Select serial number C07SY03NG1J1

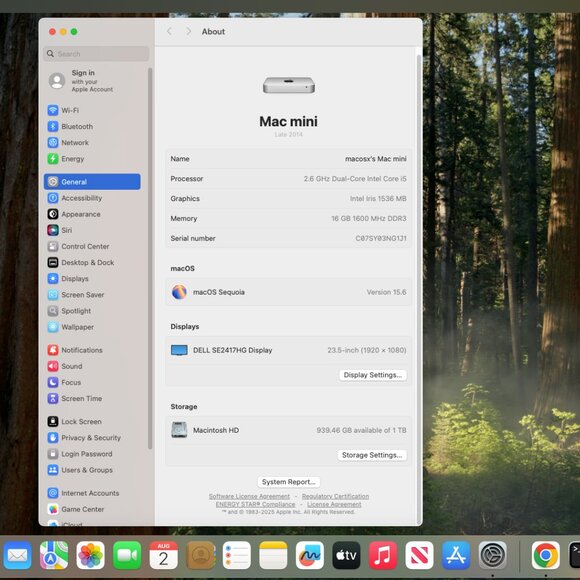(x=381, y=239)
